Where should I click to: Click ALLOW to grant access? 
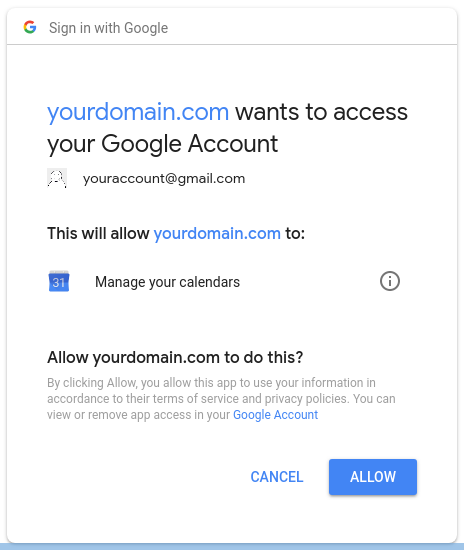click(x=373, y=477)
